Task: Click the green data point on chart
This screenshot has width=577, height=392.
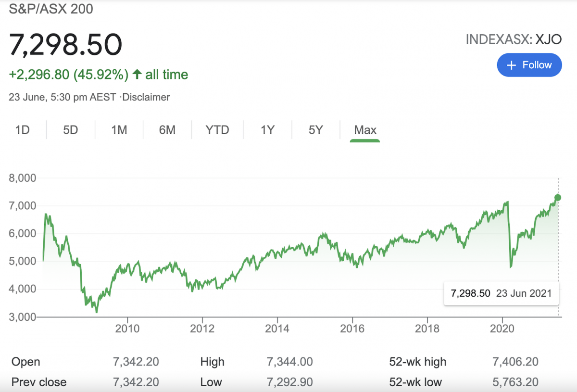Action: [558, 197]
